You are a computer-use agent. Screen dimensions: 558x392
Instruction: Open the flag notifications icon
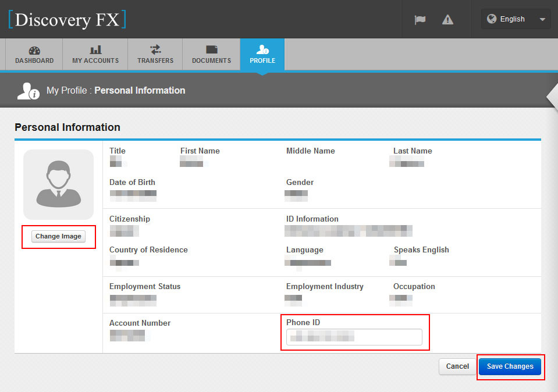(420, 19)
